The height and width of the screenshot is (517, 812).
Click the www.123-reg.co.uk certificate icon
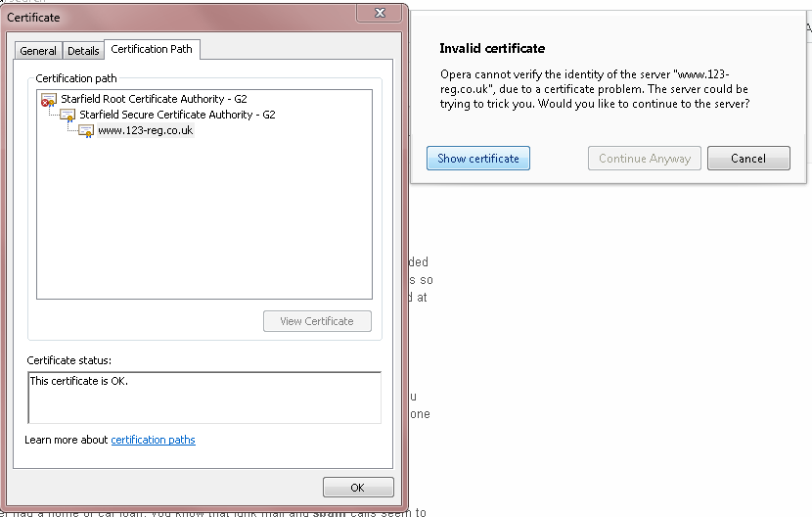click(86, 131)
